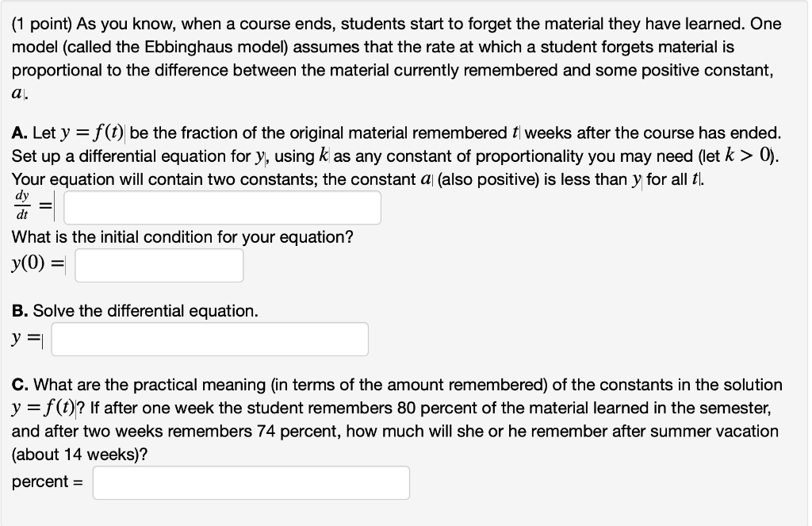Click the 'percent =' label text

(x=47, y=482)
